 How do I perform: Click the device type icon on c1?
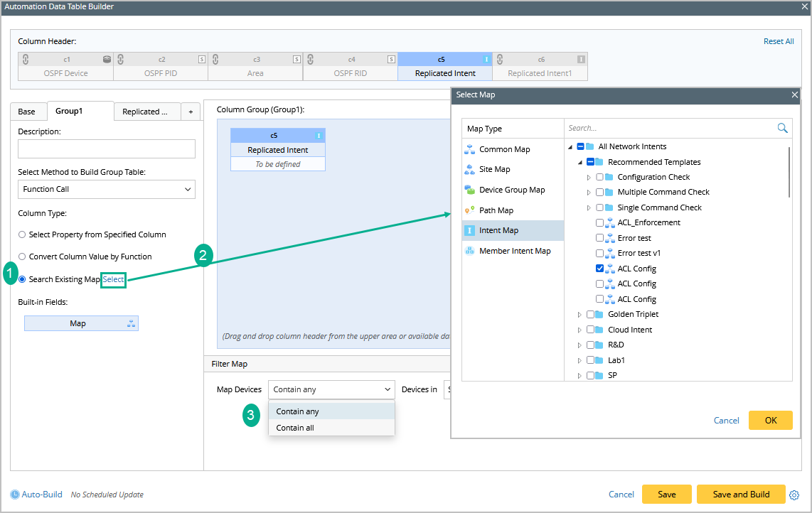click(x=107, y=59)
